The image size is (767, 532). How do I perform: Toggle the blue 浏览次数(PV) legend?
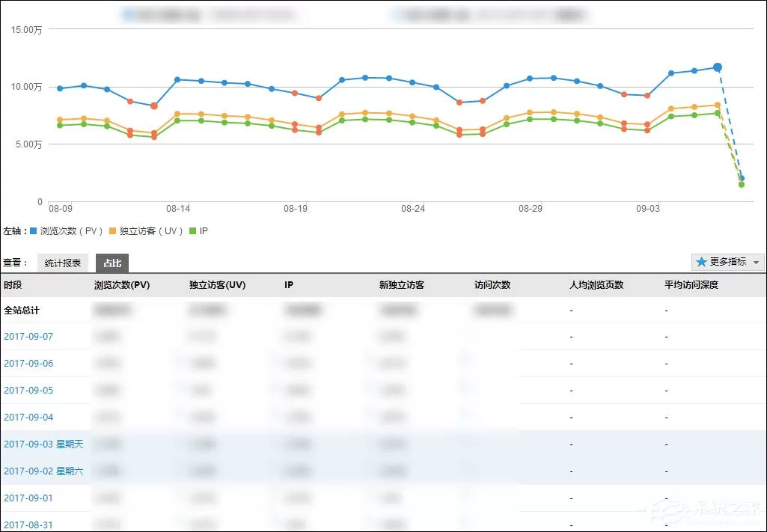click(67, 231)
